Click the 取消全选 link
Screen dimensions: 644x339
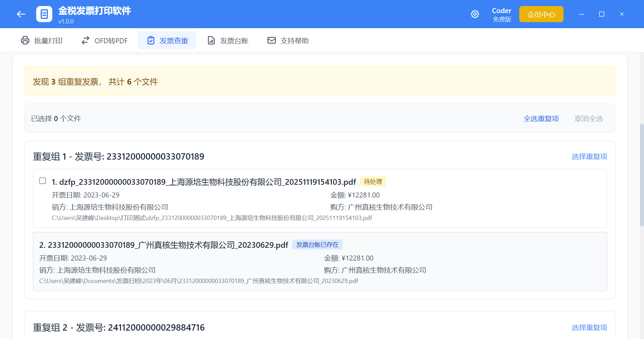pos(589,119)
